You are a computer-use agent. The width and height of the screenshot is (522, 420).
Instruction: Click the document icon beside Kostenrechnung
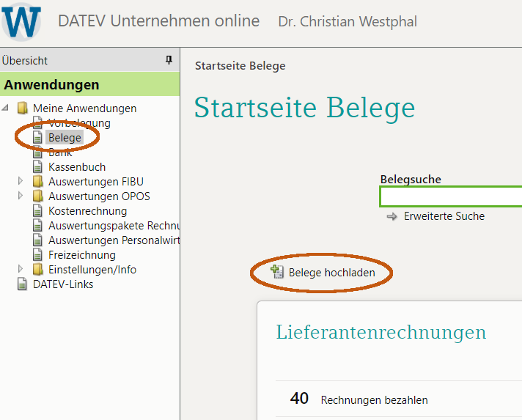point(37,210)
